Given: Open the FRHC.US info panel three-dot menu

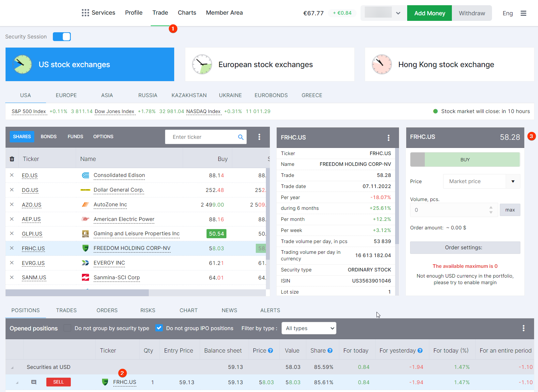Looking at the screenshot, I should click(x=388, y=138).
